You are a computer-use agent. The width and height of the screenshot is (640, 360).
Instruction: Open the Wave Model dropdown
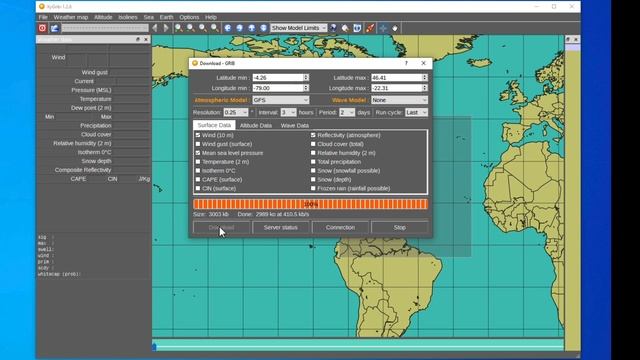pyautogui.click(x=399, y=100)
